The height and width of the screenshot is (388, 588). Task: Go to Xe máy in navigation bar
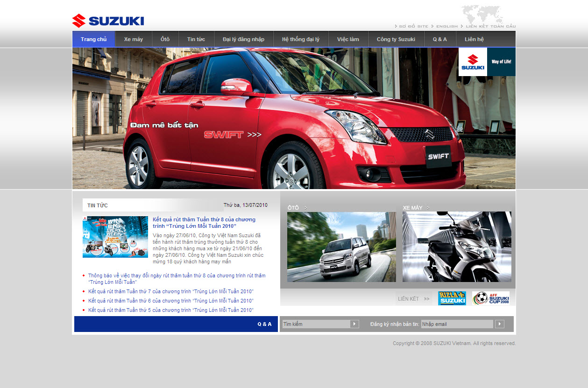tap(134, 39)
